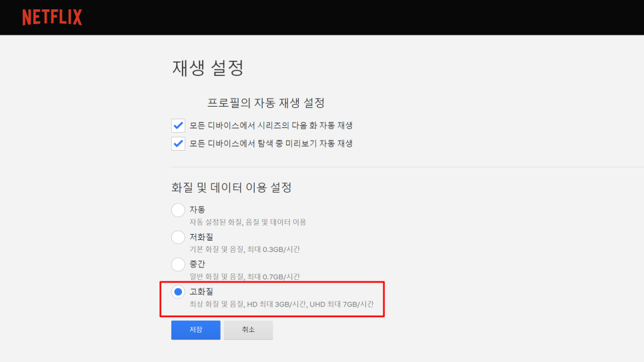Screen dimensions: 644x362
Task: Click label 모든 디바이스에서 탐색 중 미리보기 자동 재생
Action: point(271,143)
